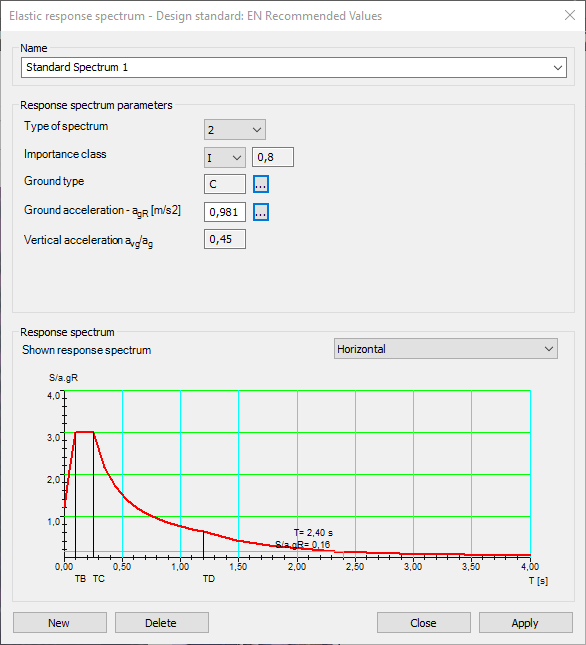Open the Importance class dropdown

pyautogui.click(x=225, y=158)
